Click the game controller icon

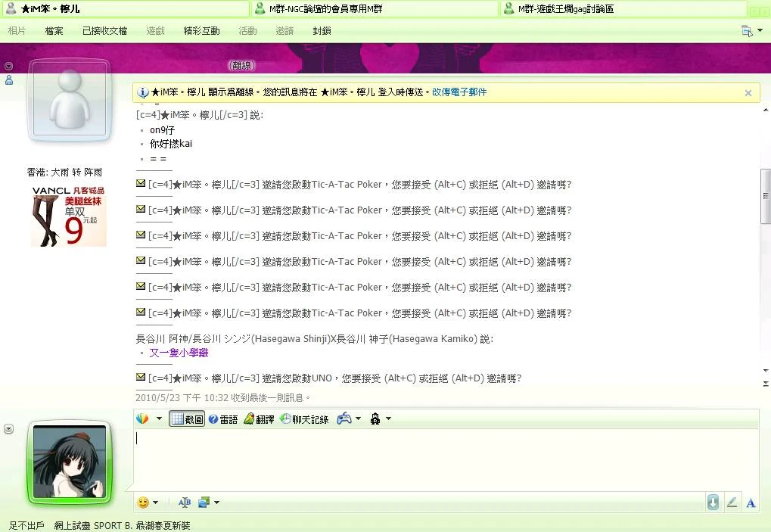coord(344,418)
